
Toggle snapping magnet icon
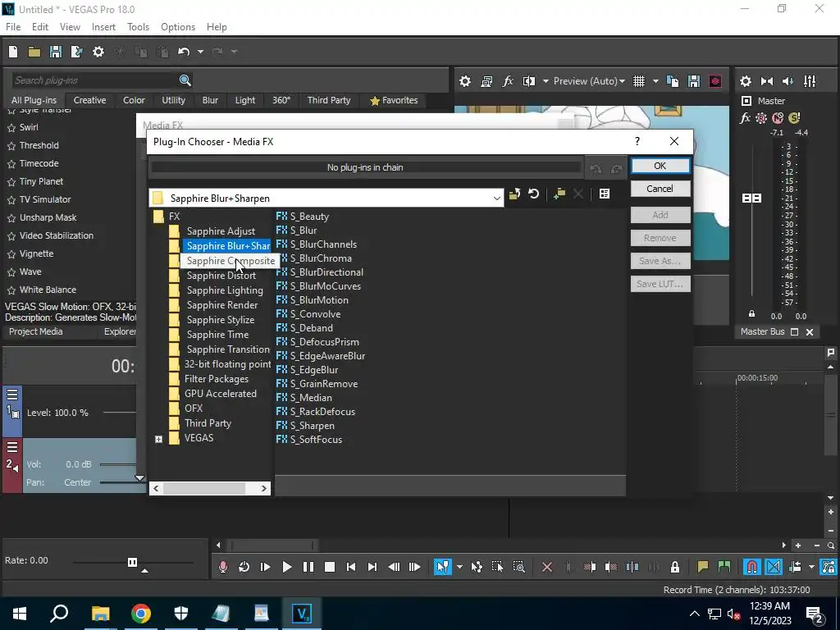pos(751,567)
